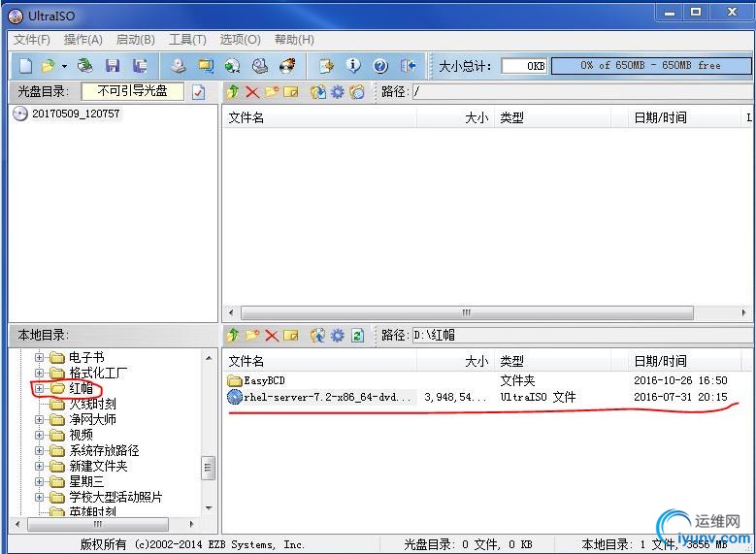This screenshot has height=554, width=756.
Task: Go up one level in disc directory pane
Action: 233,91
